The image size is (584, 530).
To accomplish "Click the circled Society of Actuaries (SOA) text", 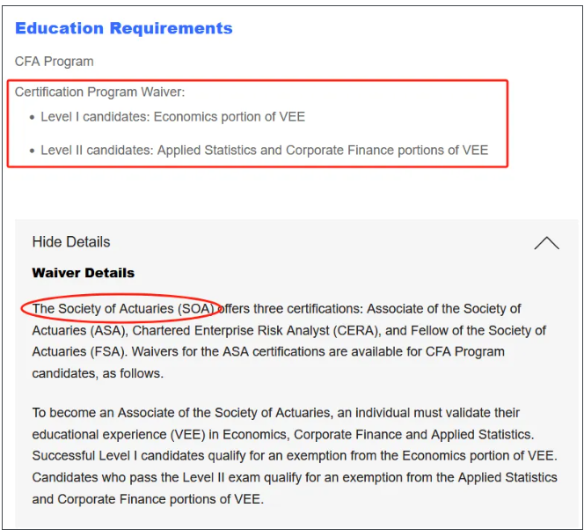I will (123, 309).
